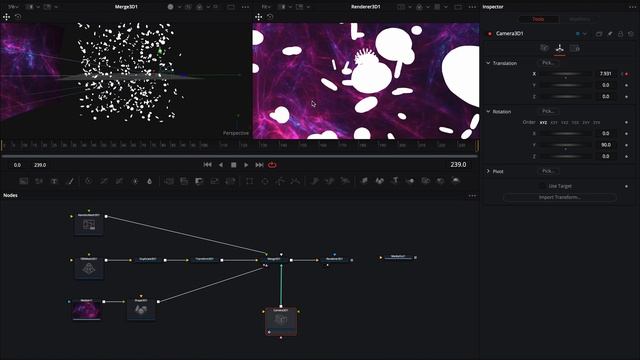Click reset view icon in Renderer3D1 viewer
The image size is (640, 360).
tap(270, 17)
